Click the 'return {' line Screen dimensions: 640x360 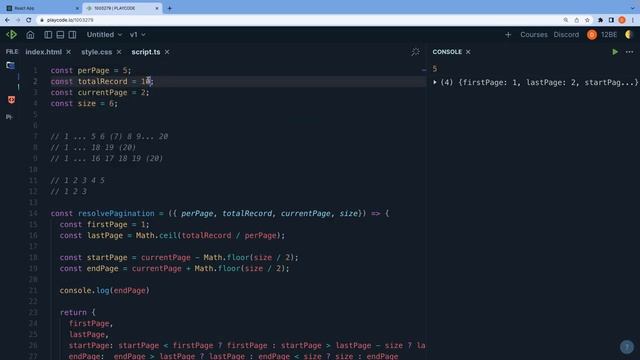coord(78,313)
